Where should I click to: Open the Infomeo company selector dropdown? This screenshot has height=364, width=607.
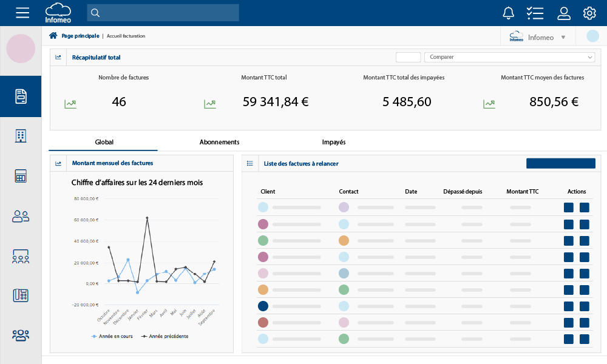click(x=538, y=37)
